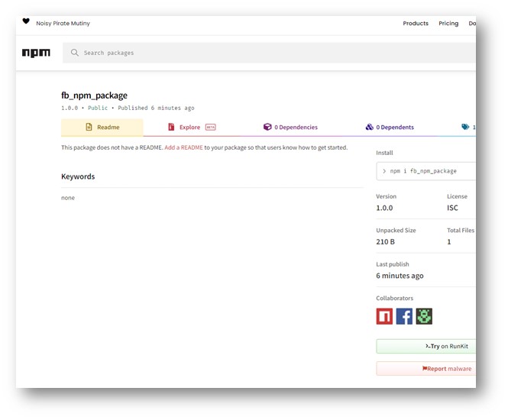Switch to the Explore tab

[192, 128]
